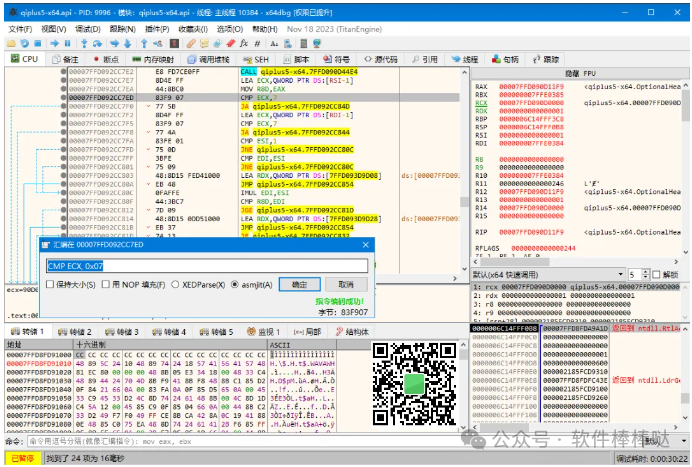This screenshot has height=467, width=692.
Task: Open calculator toolbar icon
Action: click(304, 44)
